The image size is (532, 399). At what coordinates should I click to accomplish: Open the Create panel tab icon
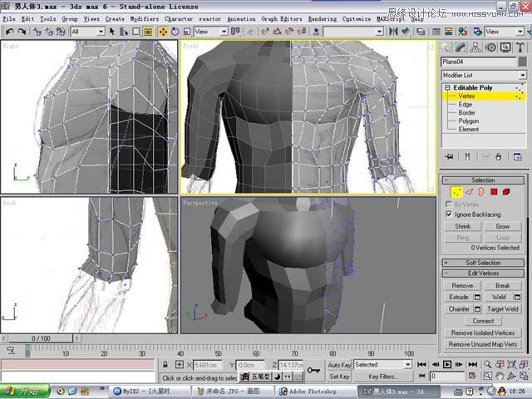[446, 47]
